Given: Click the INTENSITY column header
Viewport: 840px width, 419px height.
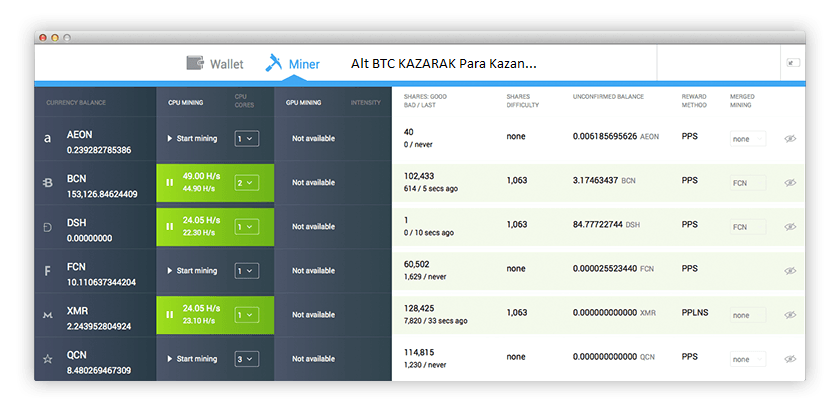Looking at the screenshot, I should 366,102.
